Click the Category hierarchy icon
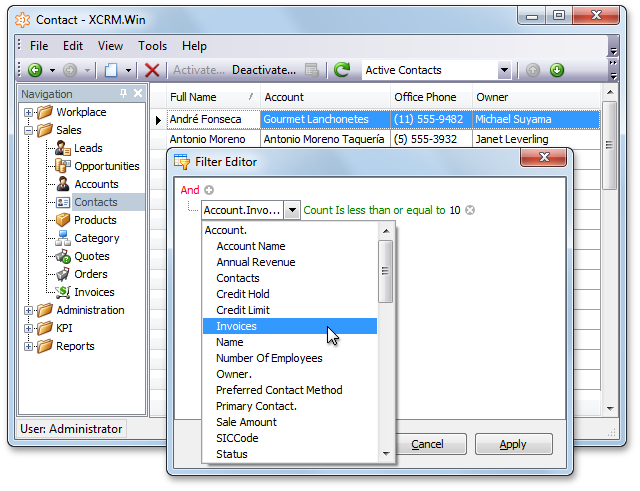 tap(63, 238)
